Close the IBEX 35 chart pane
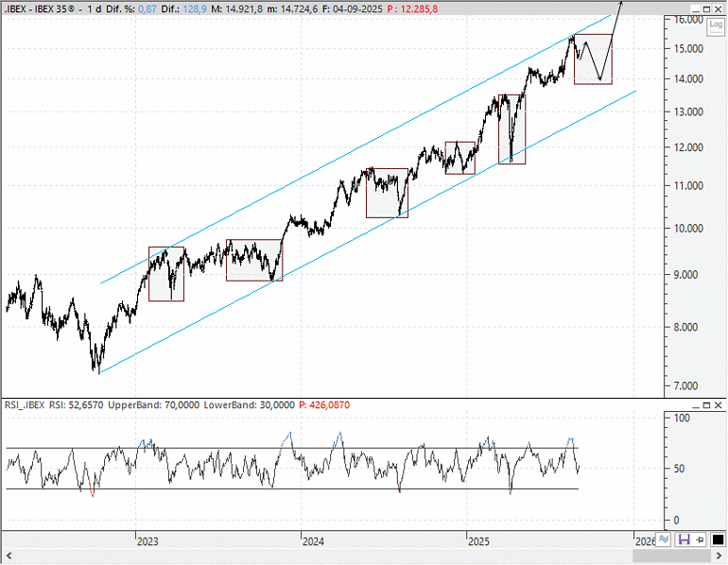The width and height of the screenshot is (728, 565). point(719,9)
